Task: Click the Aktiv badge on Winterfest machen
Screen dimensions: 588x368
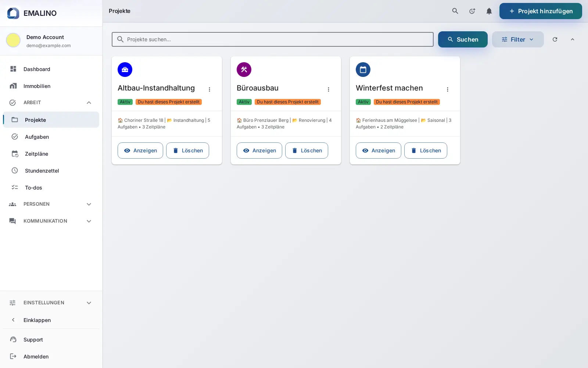Action: (363, 102)
